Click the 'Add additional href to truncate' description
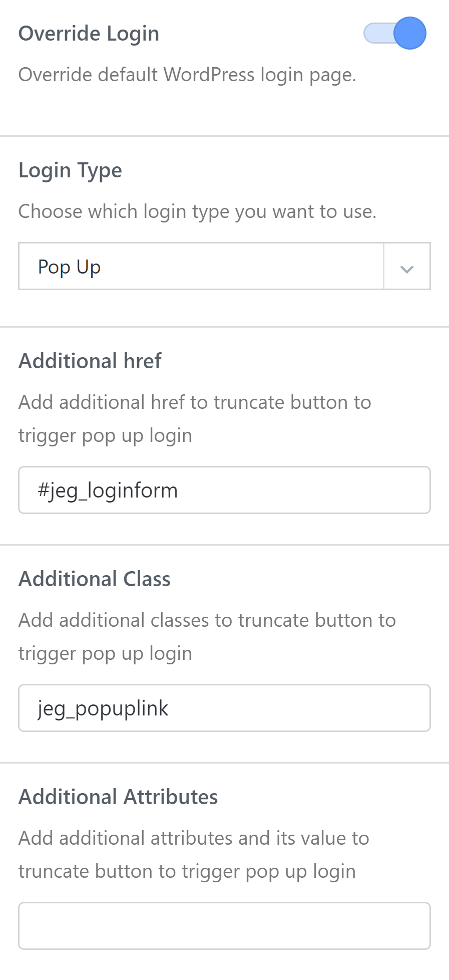 (x=195, y=402)
